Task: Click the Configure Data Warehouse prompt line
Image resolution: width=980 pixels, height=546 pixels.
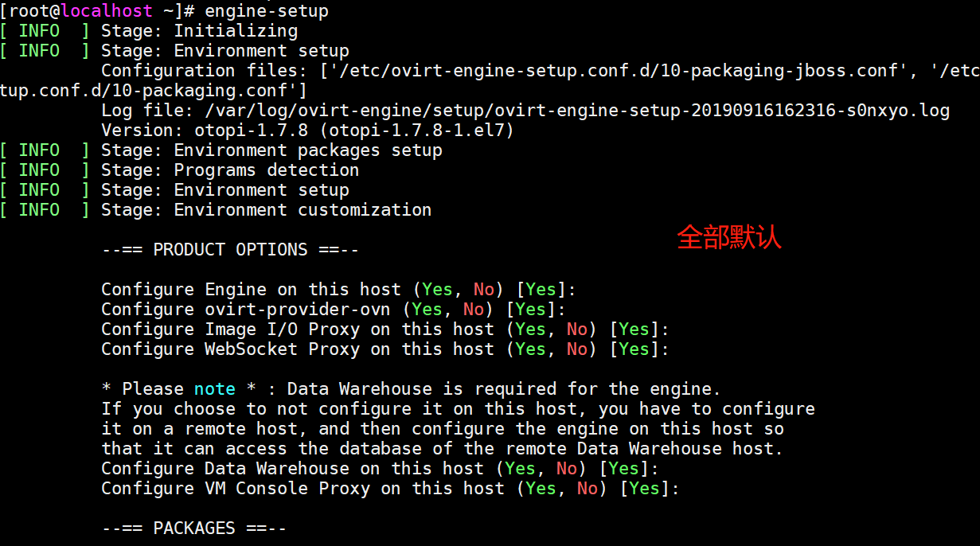Action: (x=292, y=469)
